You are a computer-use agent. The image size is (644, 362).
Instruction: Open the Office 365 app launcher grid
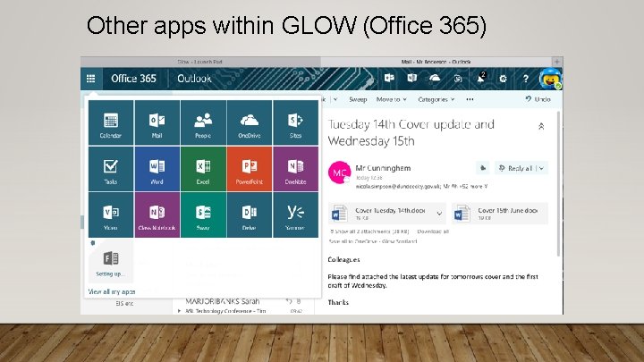[90, 79]
